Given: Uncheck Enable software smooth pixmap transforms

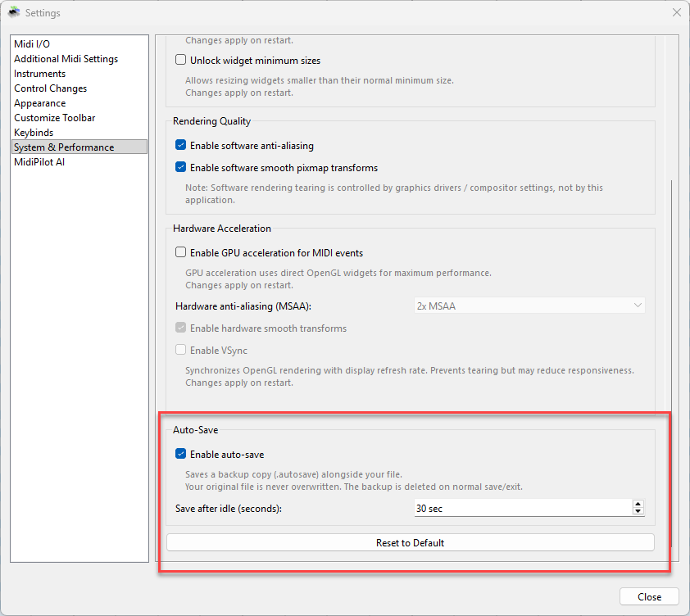Looking at the screenshot, I should pos(181,167).
